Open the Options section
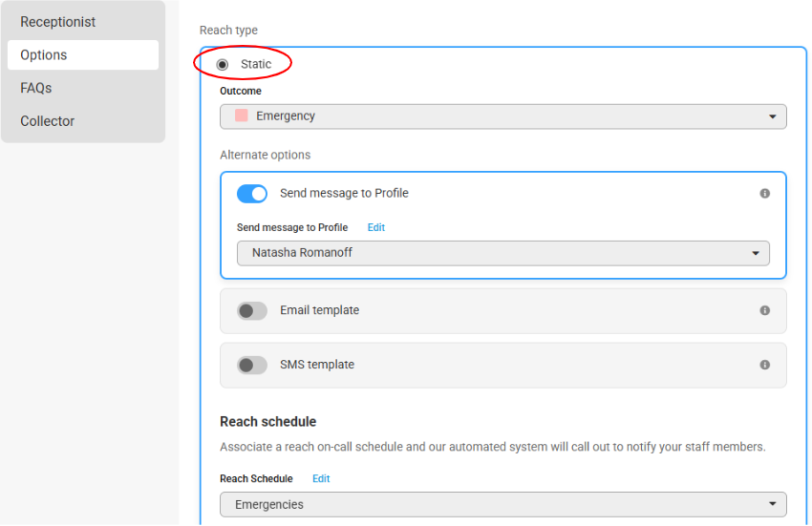This screenshot has height=526, width=812. 83,54
